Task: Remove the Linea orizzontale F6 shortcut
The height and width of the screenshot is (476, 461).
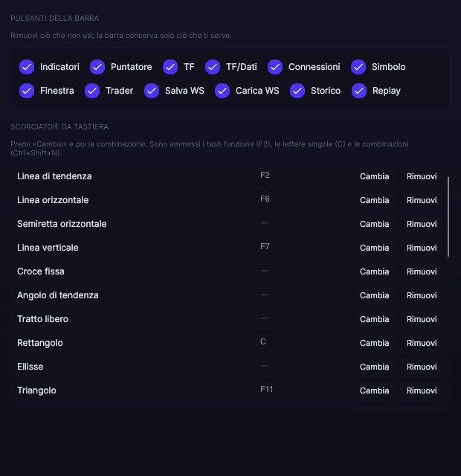Action: tap(422, 200)
